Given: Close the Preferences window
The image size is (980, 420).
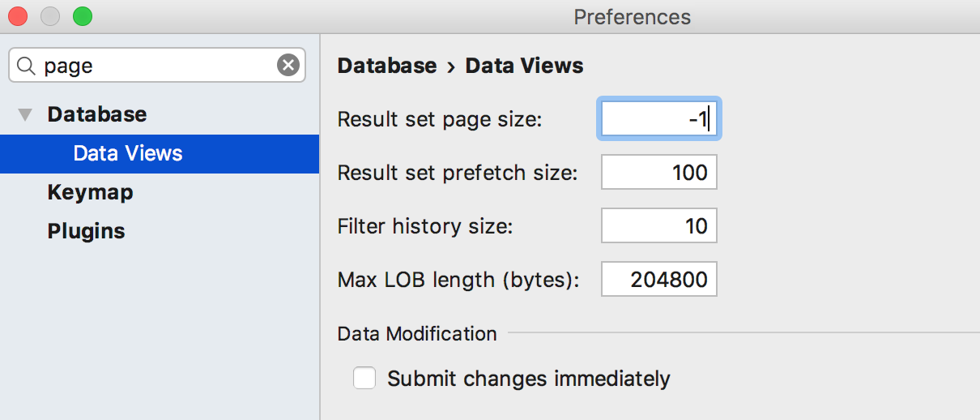Looking at the screenshot, I should pyautogui.click(x=18, y=15).
